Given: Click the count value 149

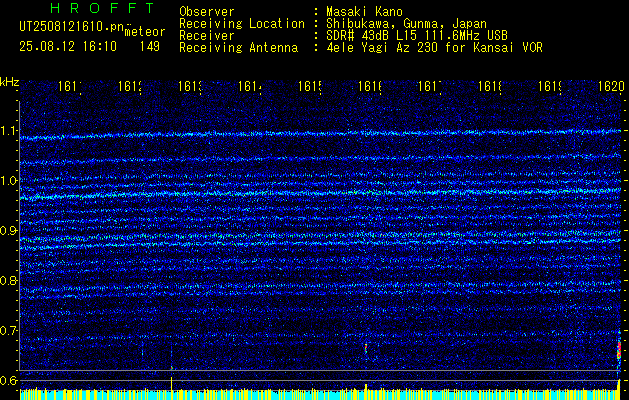Looking at the screenshot, I should pos(150,47).
